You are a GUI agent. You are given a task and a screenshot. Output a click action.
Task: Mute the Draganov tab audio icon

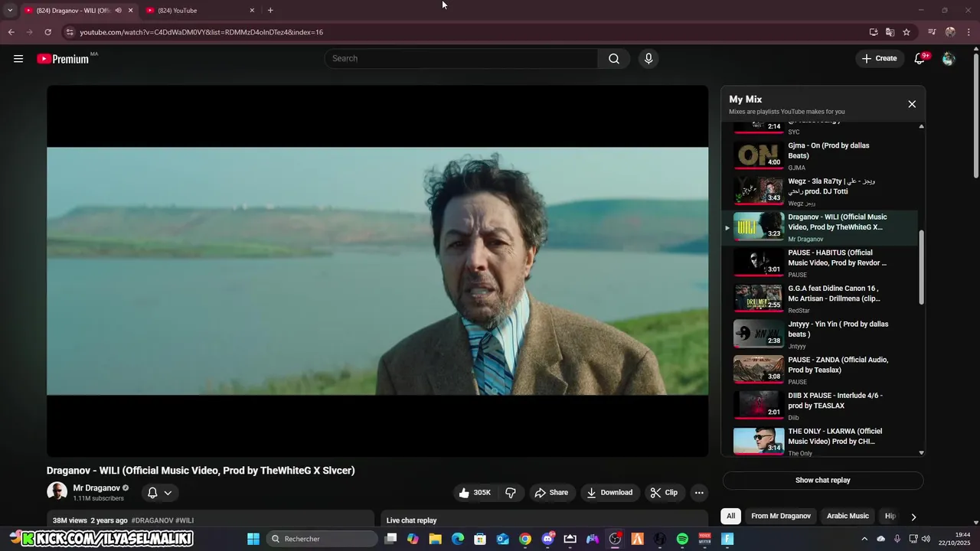(118, 11)
